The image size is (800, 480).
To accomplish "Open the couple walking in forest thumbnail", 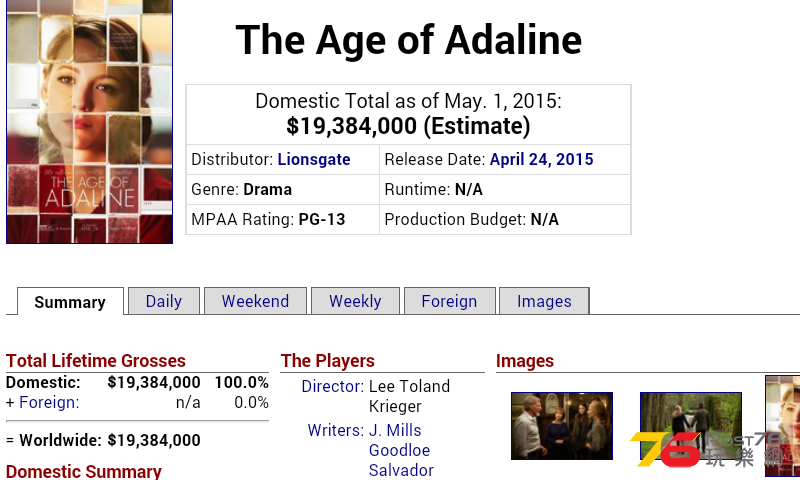I will click(x=691, y=426).
